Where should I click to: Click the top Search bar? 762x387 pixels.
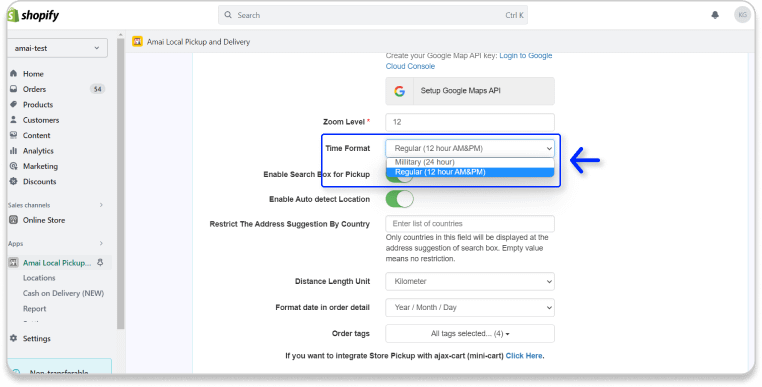(373, 15)
